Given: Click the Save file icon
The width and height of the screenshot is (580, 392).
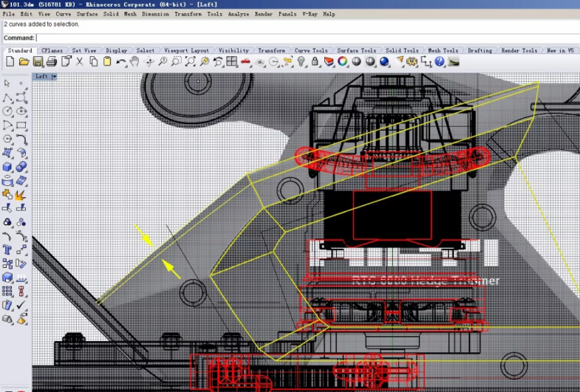Looking at the screenshot, I should click(38, 61).
